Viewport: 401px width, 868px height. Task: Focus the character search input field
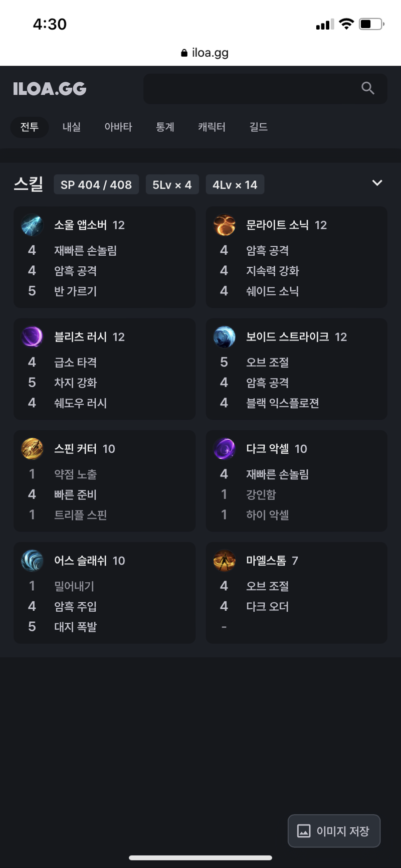(265, 89)
